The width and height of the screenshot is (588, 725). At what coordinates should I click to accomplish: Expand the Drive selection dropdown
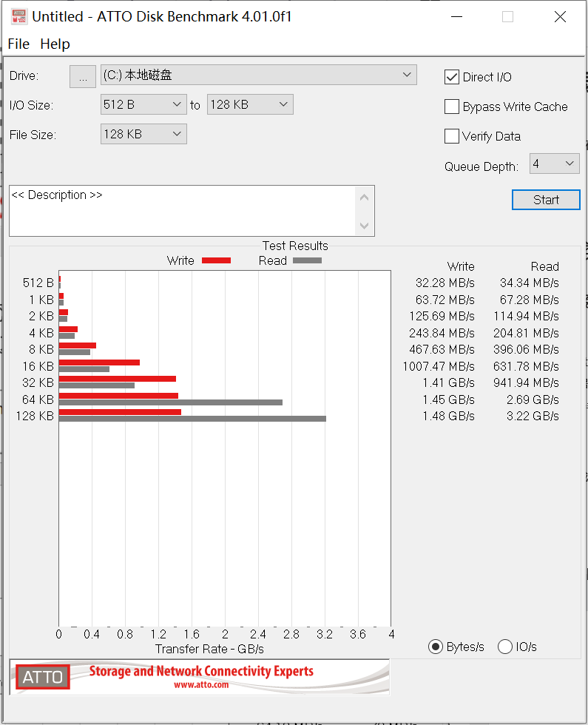(x=258, y=75)
